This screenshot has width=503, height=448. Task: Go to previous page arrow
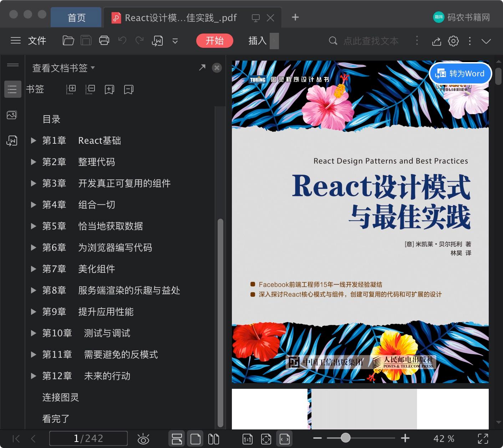tap(33, 439)
